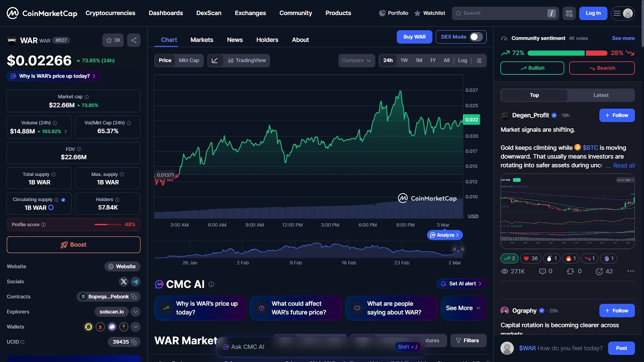Like the Degen_Profit post with heart

pos(530,258)
